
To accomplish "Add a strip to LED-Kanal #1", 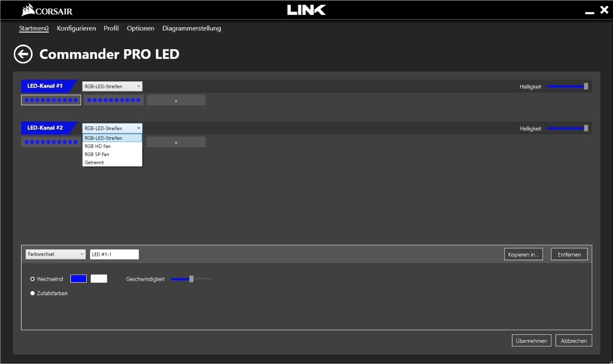I will coord(176,100).
